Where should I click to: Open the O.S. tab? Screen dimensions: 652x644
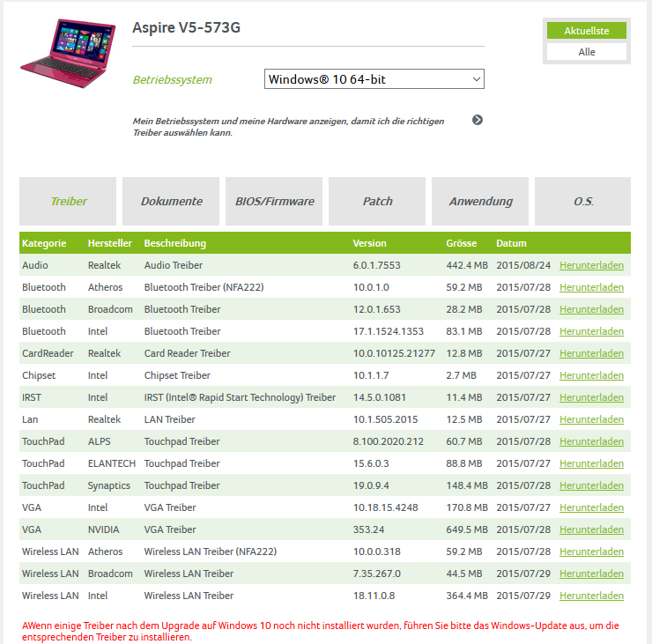pos(583,201)
